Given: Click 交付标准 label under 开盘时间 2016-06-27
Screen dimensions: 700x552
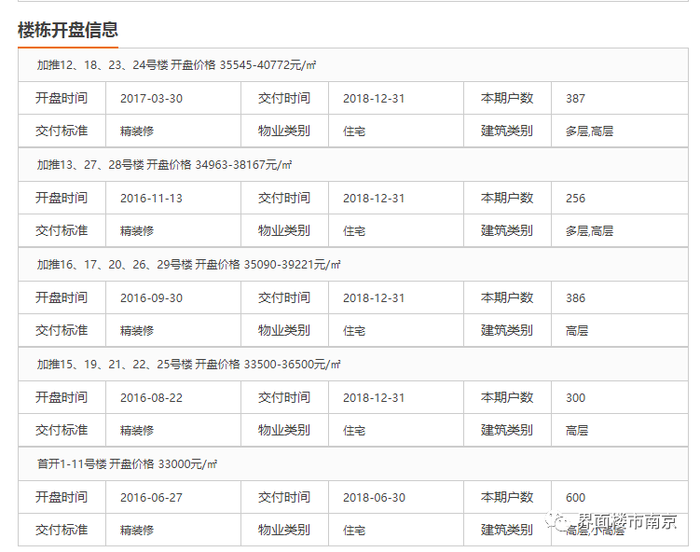Looking at the screenshot, I should click(x=62, y=530).
